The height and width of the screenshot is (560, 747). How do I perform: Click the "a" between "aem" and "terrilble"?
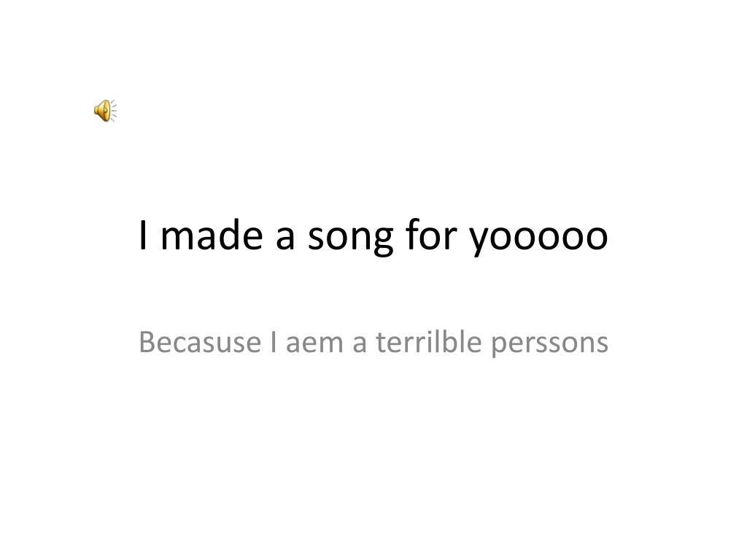360,344
